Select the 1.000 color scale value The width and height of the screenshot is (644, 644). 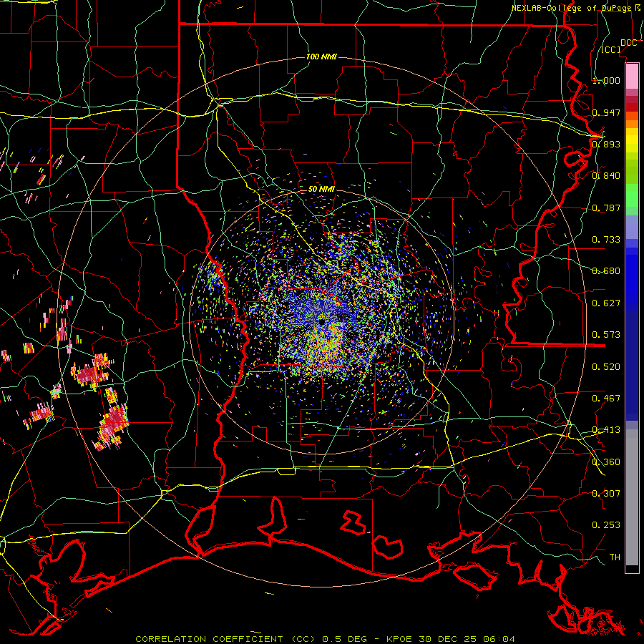[606, 80]
